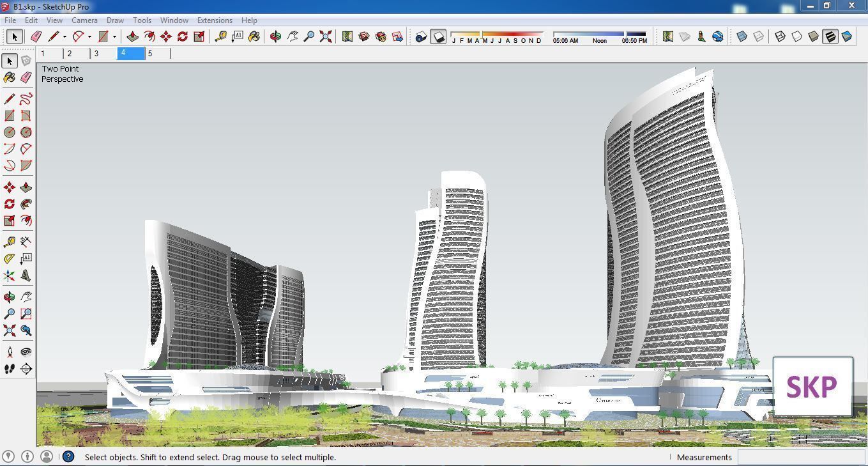Screen dimensions: 868x466
Task: Switch to Wireframe style
Action: tap(780, 37)
